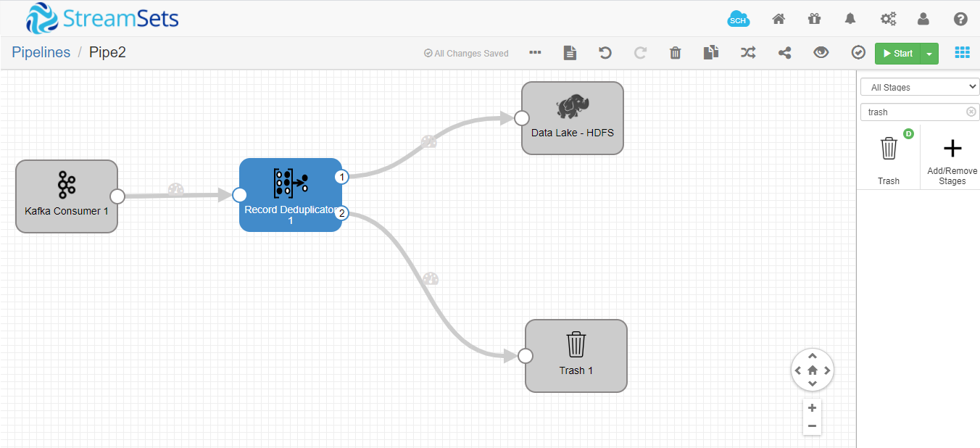Click Record Deduplicator output port 1
The height and width of the screenshot is (448, 980).
click(x=342, y=177)
